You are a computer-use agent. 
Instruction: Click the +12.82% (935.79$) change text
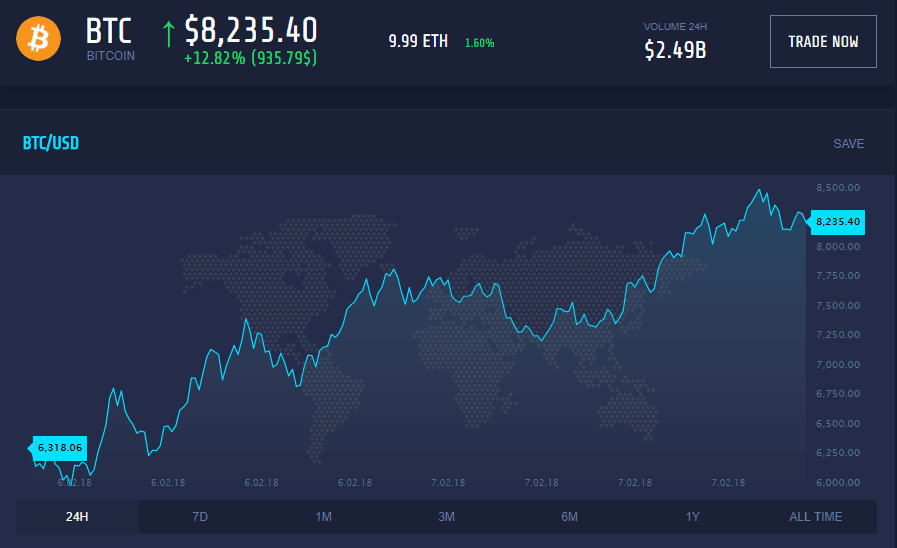click(x=250, y=58)
